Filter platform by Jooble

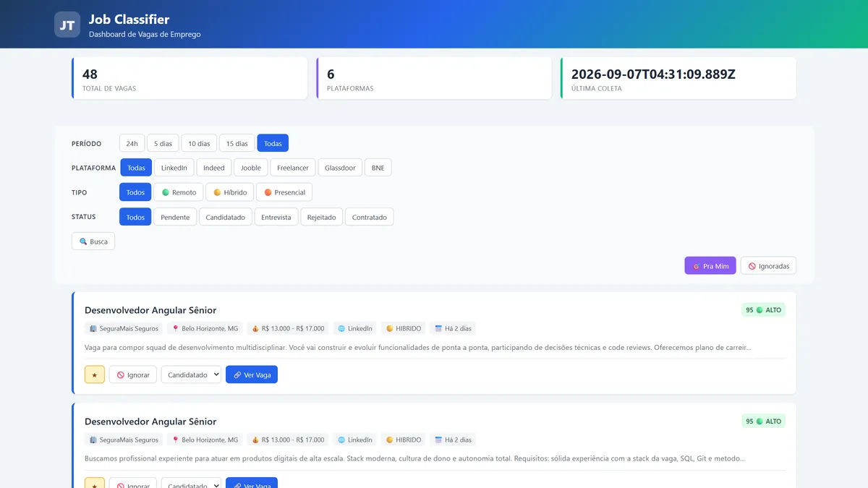251,168
